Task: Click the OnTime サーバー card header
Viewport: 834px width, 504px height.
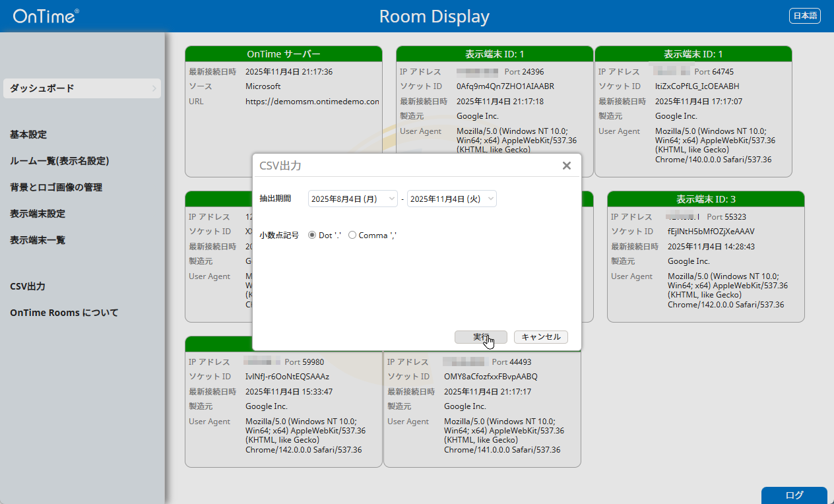Action: click(x=284, y=54)
